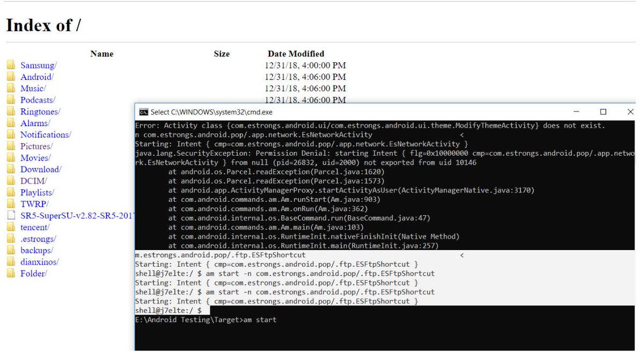Click the folder icon beside TWRP/
This screenshot has height=359, width=644.
click(11, 204)
